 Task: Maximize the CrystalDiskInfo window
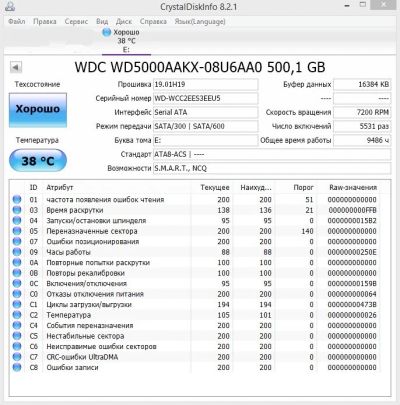coord(363,5)
